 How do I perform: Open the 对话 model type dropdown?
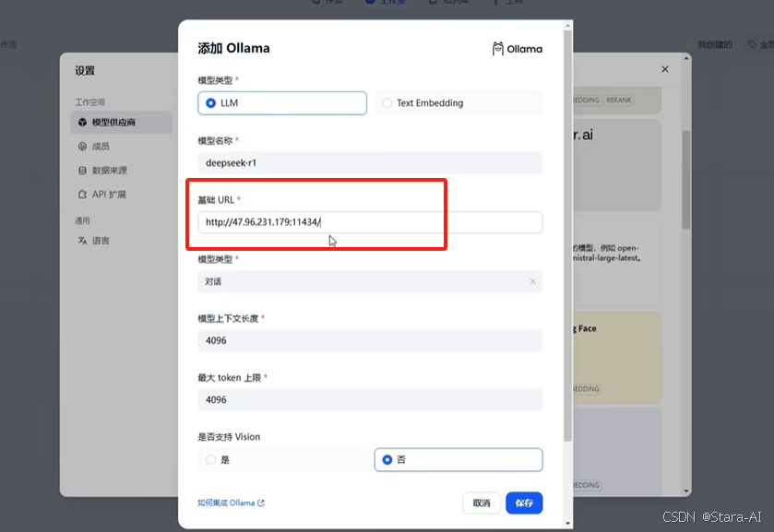click(x=370, y=281)
